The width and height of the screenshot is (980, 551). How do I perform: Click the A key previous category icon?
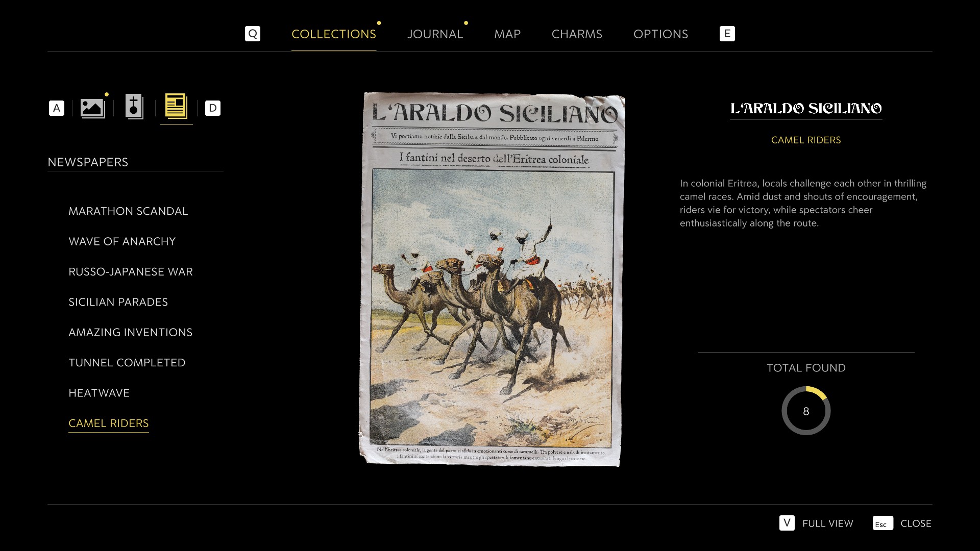point(57,108)
